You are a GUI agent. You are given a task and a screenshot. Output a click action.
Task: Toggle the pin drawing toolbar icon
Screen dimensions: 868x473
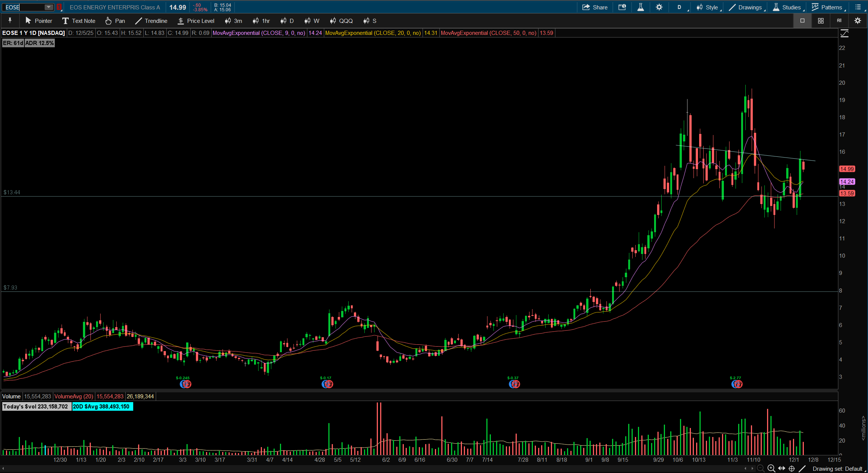click(x=10, y=20)
